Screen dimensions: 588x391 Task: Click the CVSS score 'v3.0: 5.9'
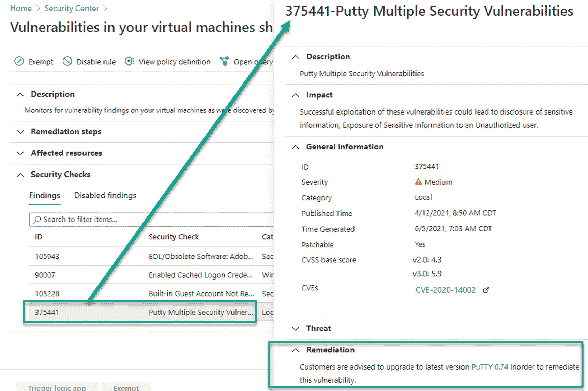pyautogui.click(x=427, y=274)
